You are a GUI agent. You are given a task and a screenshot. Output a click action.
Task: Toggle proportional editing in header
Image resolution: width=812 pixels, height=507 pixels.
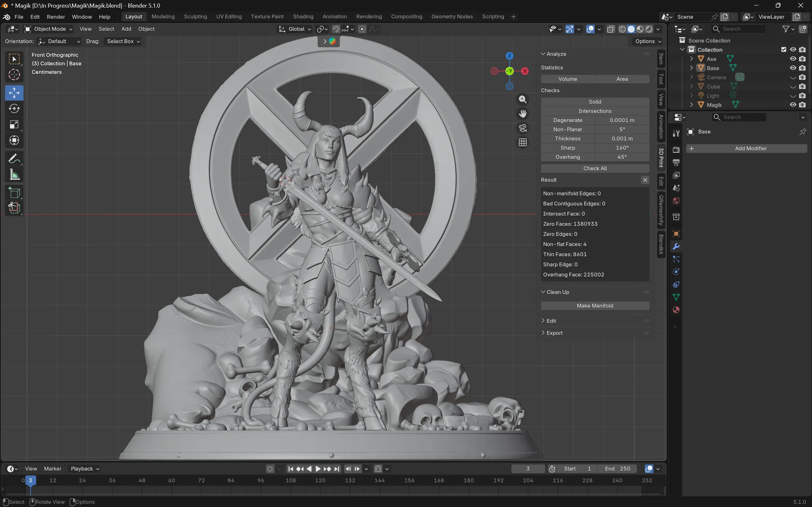point(362,29)
